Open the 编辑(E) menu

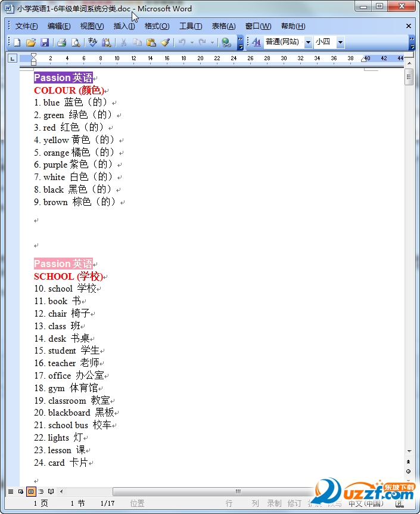click(x=59, y=26)
